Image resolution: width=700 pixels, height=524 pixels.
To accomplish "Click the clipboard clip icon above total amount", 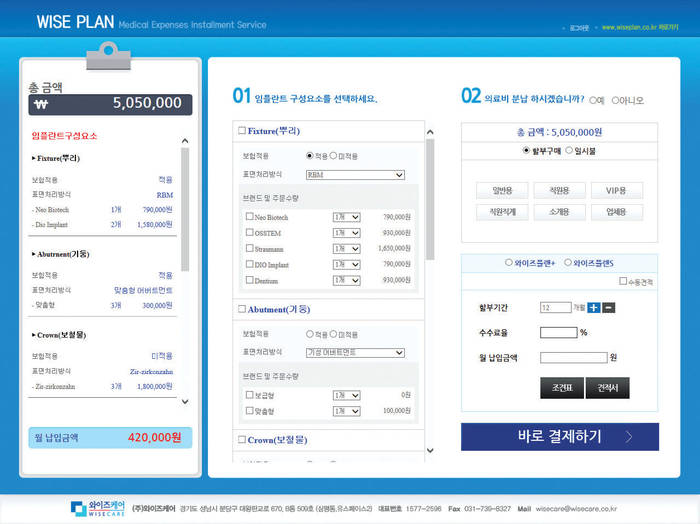I will [108, 56].
